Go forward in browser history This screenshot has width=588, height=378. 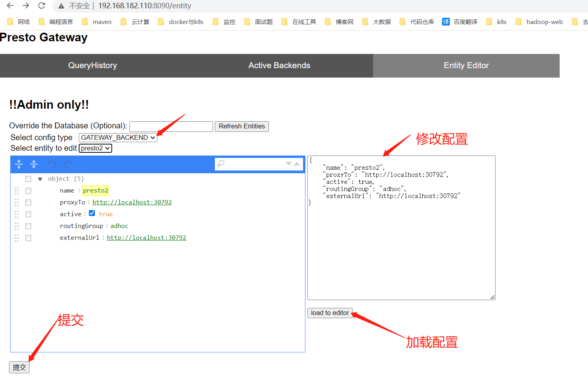[26, 6]
